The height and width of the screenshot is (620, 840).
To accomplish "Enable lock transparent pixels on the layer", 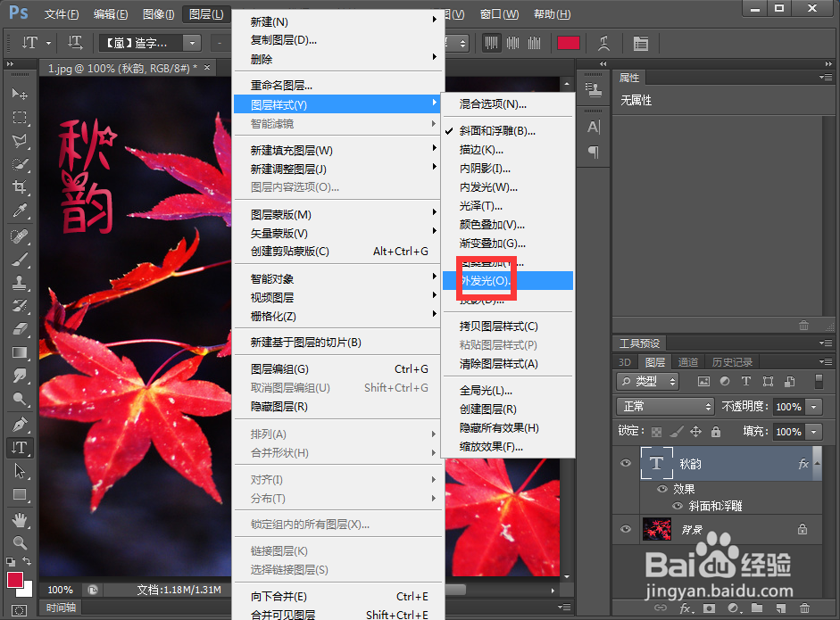I will (657, 431).
